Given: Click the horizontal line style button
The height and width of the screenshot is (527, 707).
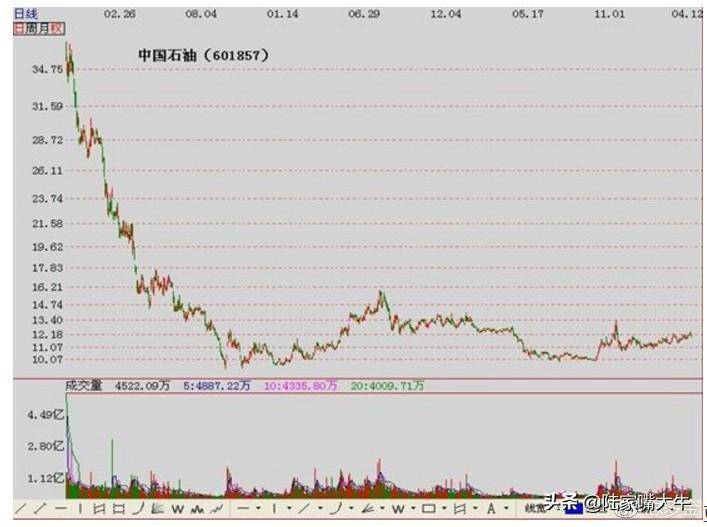Looking at the screenshot, I should (243, 508).
